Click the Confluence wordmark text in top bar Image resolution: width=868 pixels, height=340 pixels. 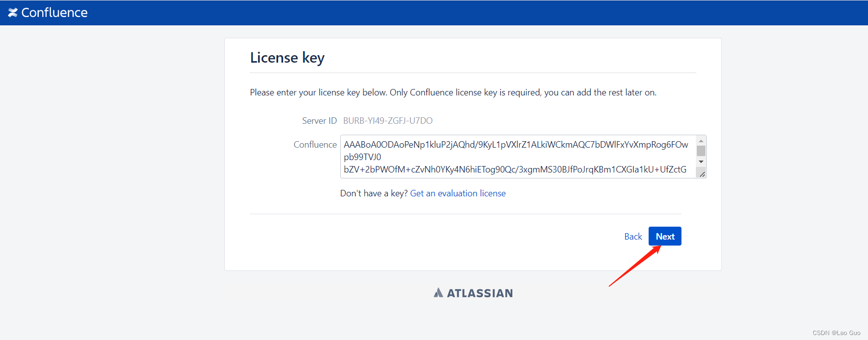pyautogui.click(x=54, y=12)
